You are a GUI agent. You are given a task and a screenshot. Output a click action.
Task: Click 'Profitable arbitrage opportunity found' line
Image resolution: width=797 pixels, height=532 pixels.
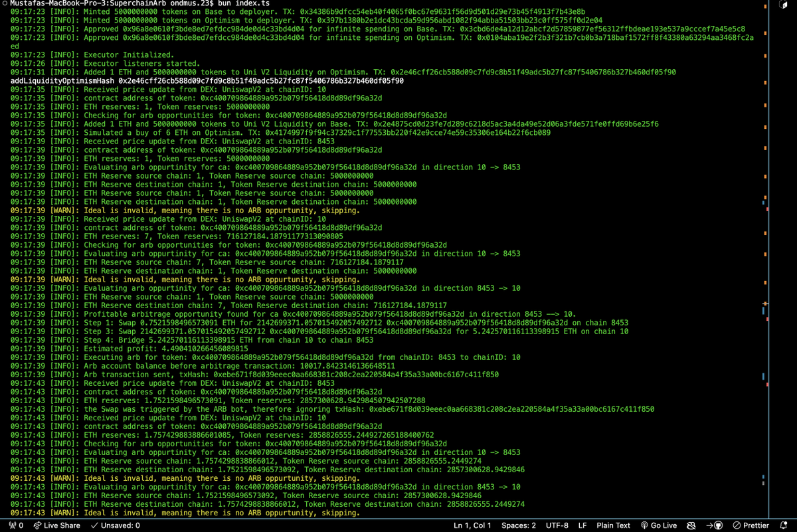[x=294, y=314]
